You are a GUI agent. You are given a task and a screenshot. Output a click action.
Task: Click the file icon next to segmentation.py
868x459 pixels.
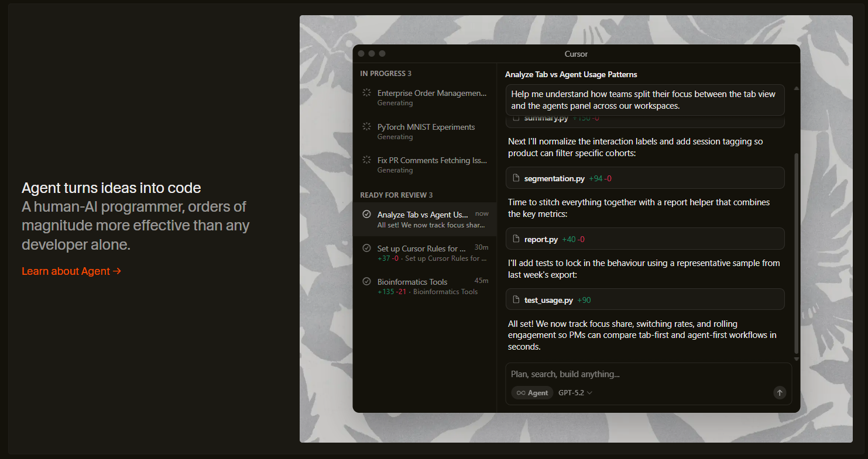pyautogui.click(x=516, y=178)
